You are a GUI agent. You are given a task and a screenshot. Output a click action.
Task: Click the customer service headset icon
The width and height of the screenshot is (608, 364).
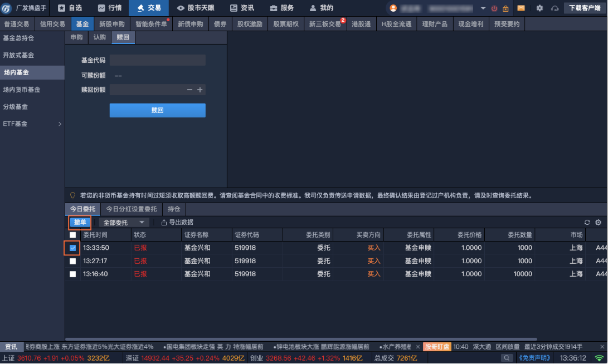point(555,8)
